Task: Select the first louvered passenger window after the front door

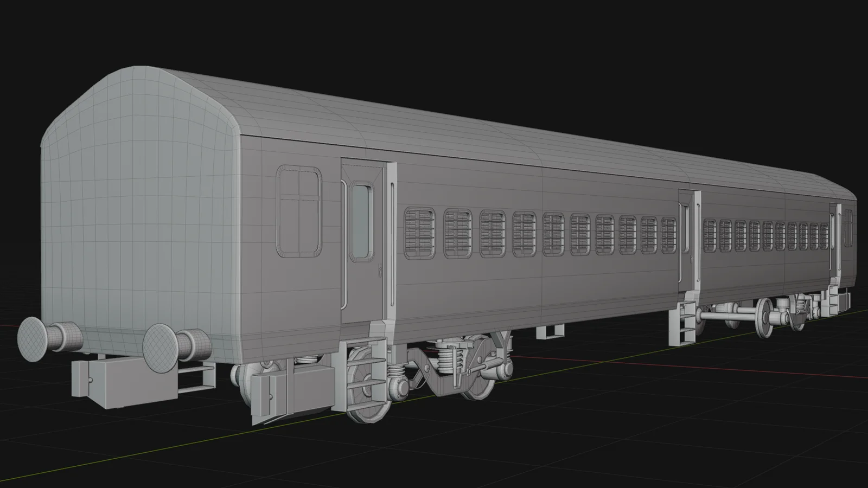Action: point(419,233)
